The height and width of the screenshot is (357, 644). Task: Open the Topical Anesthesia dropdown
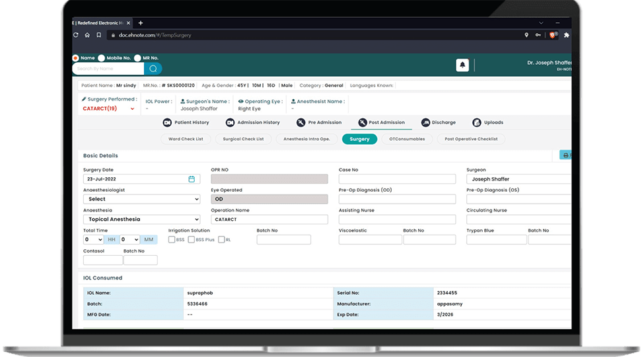[141, 219]
